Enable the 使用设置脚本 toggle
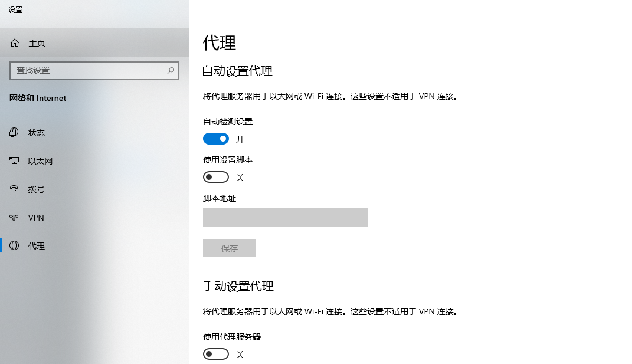 point(216,177)
